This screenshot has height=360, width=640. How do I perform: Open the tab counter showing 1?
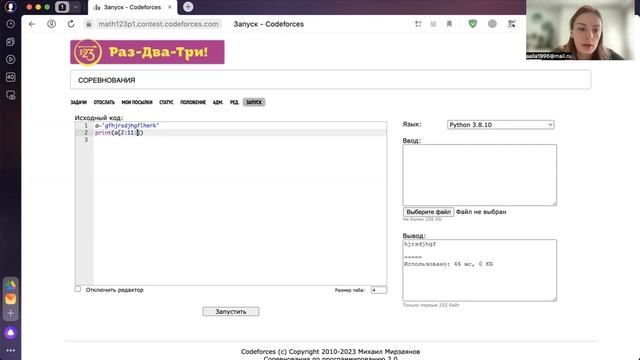click(62, 7)
